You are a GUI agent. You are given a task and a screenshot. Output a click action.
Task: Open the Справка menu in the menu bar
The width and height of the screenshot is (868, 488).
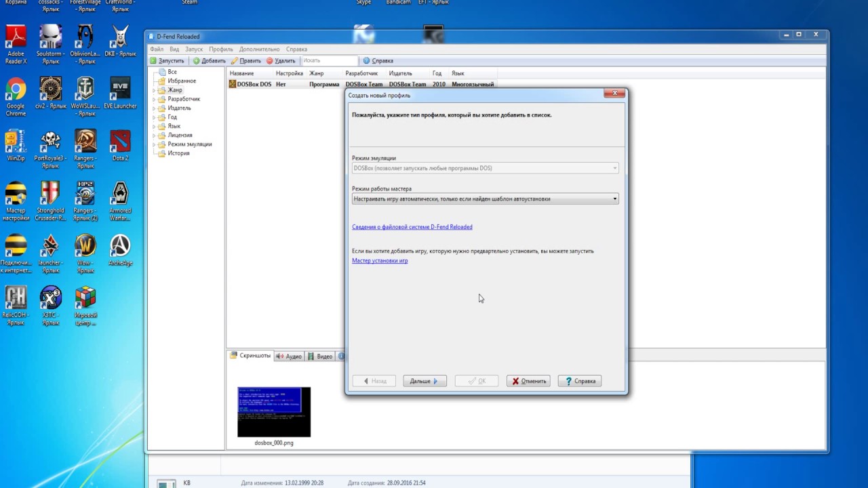296,49
